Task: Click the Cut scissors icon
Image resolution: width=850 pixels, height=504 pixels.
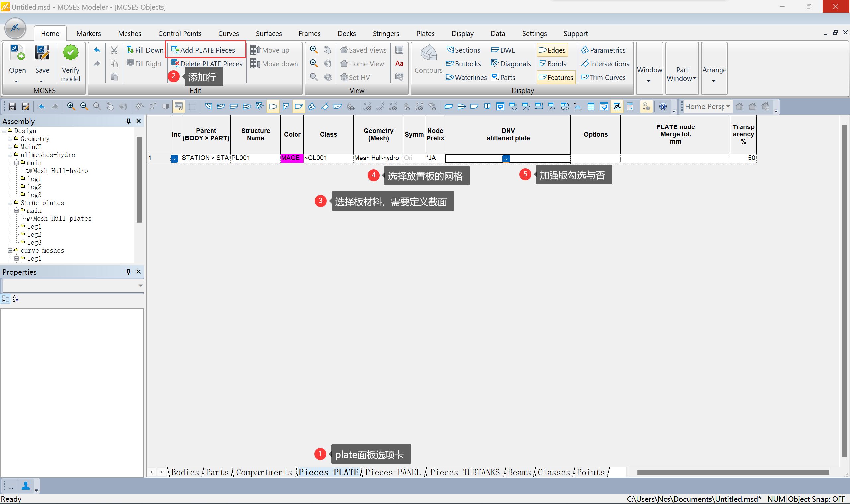Action: [x=114, y=50]
